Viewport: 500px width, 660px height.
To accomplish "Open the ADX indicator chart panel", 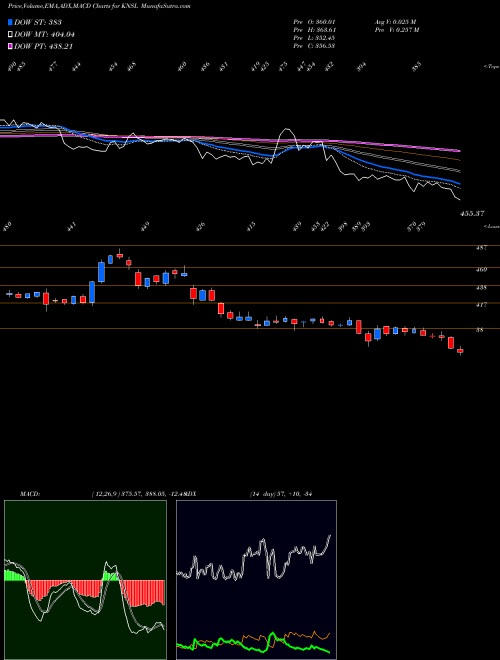I will 256,580.
